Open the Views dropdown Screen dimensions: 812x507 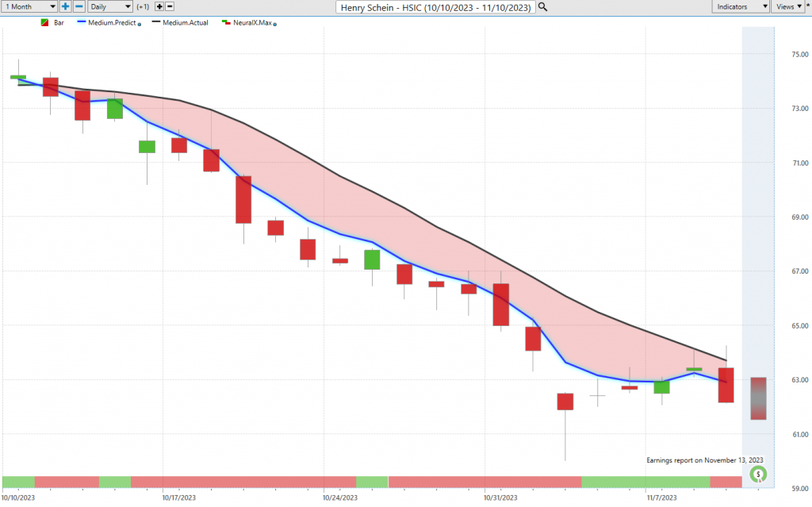[787, 6]
